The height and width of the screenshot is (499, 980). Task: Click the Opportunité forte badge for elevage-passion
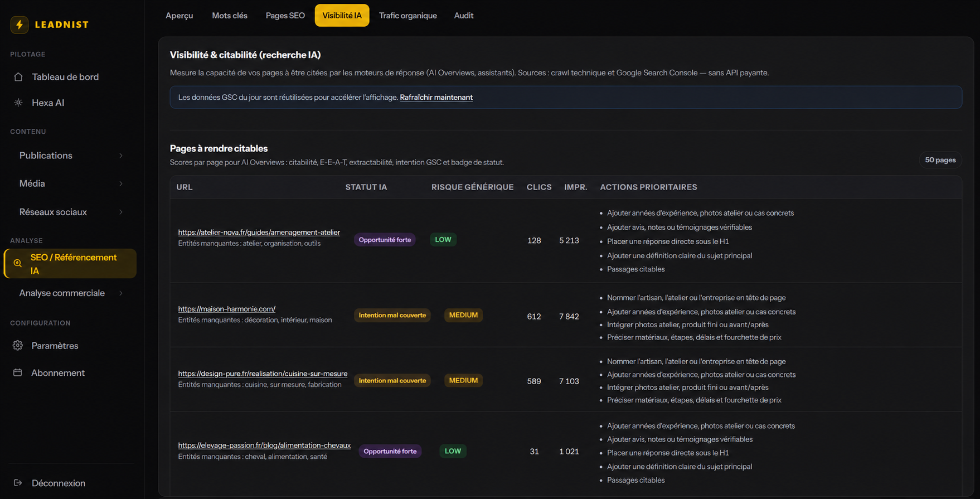click(390, 451)
